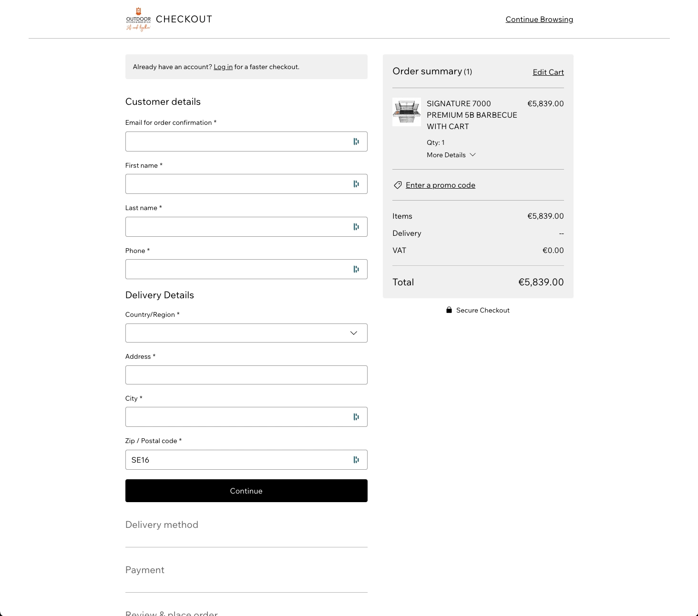Open the Edit Cart link
Viewport: 698px width, 616px height.
(548, 72)
